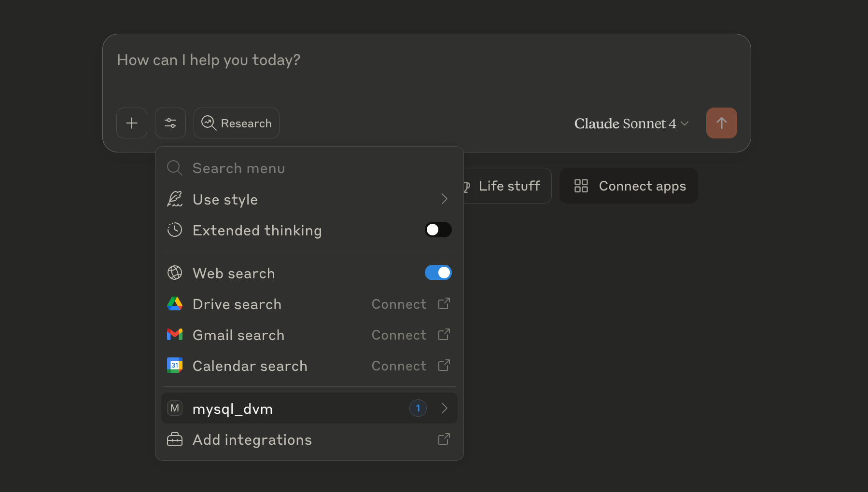Click external link icon for Gmail search

[x=444, y=334]
